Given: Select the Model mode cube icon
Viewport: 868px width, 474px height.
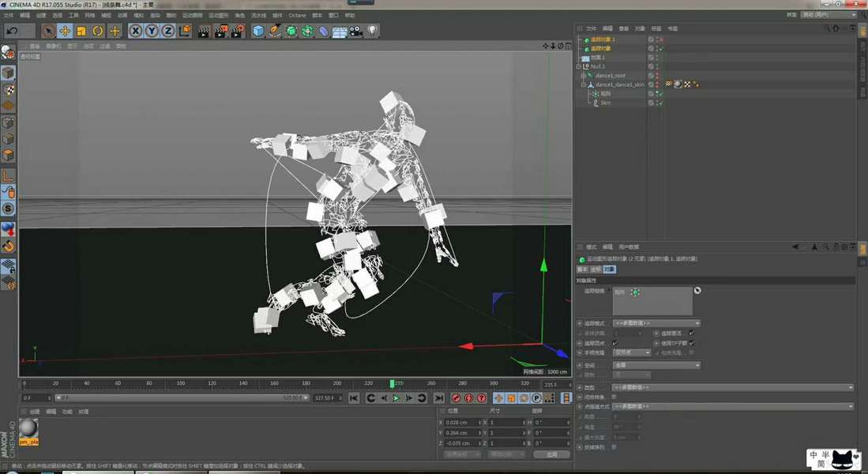Looking at the screenshot, I should [x=8, y=73].
